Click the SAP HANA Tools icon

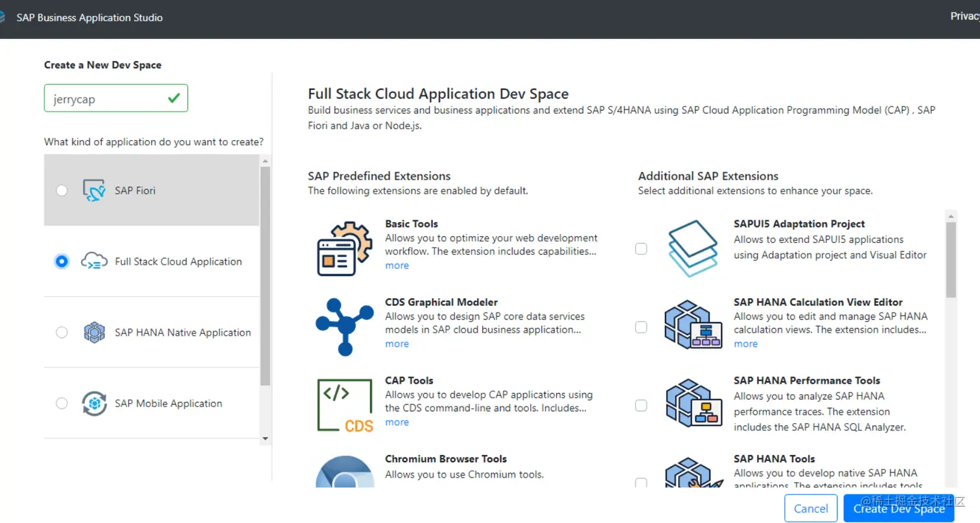click(x=693, y=473)
